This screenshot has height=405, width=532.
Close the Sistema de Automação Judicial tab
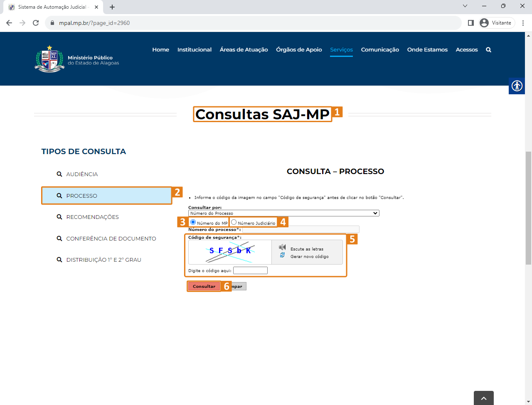[96, 7]
